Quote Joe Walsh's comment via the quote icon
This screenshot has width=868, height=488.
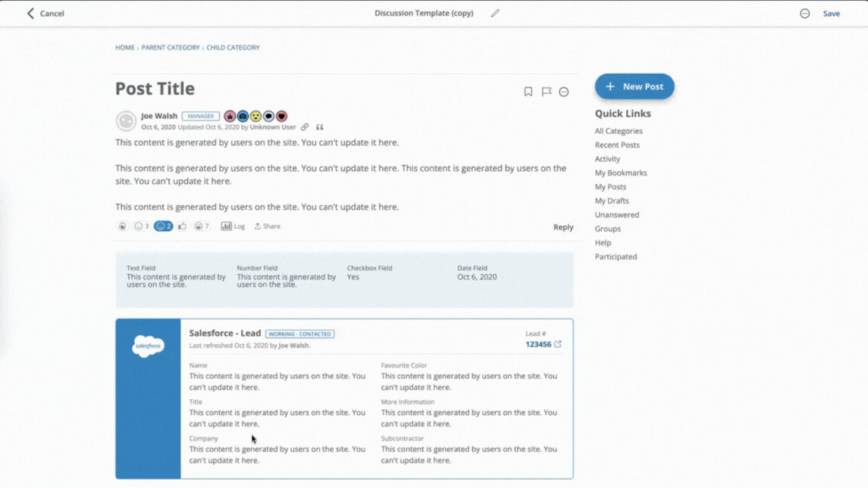pyautogui.click(x=319, y=127)
